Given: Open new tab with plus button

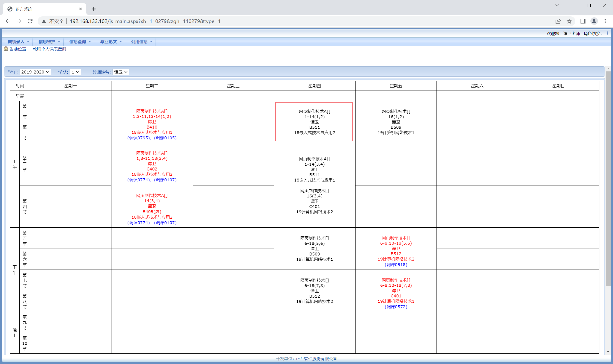Looking at the screenshot, I should pyautogui.click(x=94, y=9).
